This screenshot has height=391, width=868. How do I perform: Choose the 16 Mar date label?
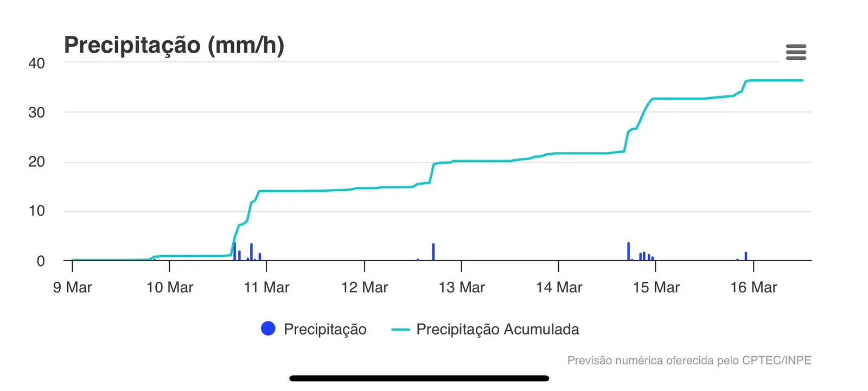tap(754, 287)
